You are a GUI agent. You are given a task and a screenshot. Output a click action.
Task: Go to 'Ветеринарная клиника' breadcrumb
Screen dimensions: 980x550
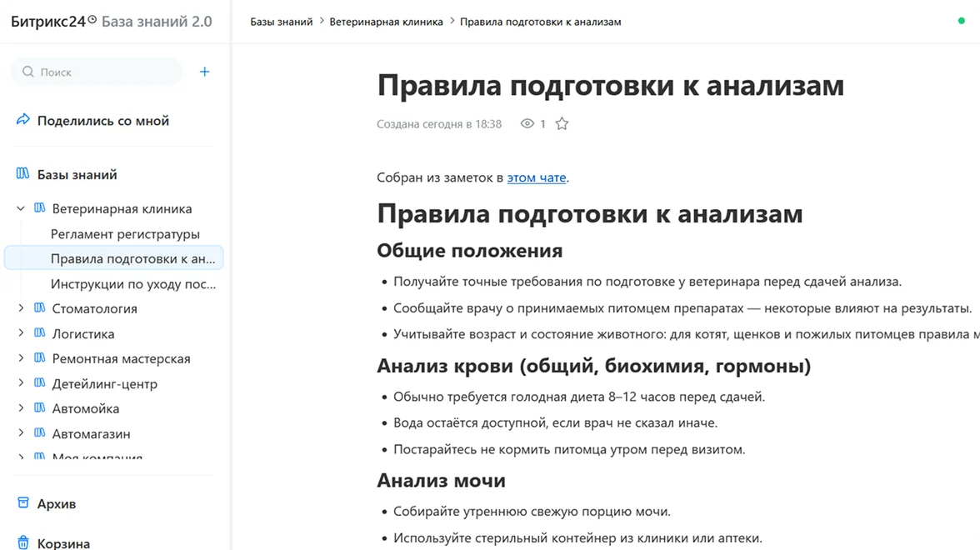387,22
